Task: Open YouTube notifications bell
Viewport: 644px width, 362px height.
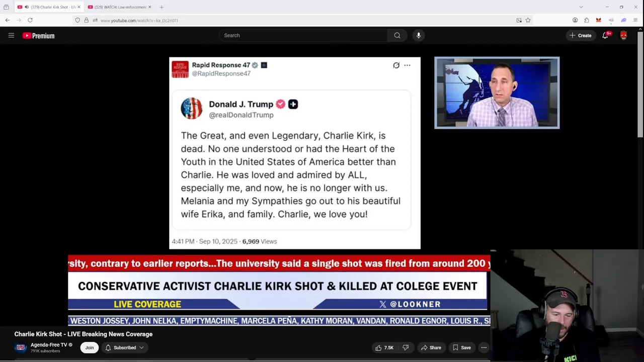Action: (x=605, y=35)
